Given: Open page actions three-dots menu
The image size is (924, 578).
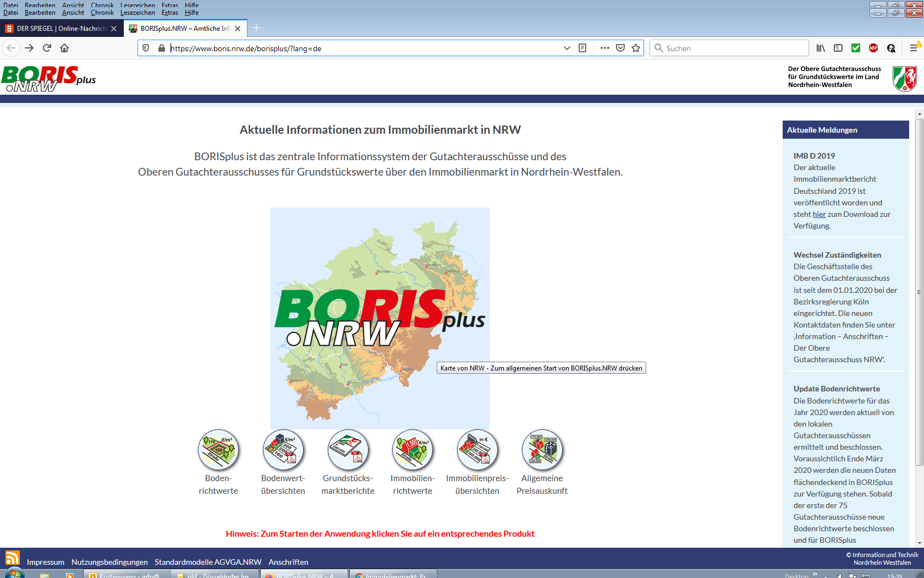Looking at the screenshot, I should (x=605, y=48).
